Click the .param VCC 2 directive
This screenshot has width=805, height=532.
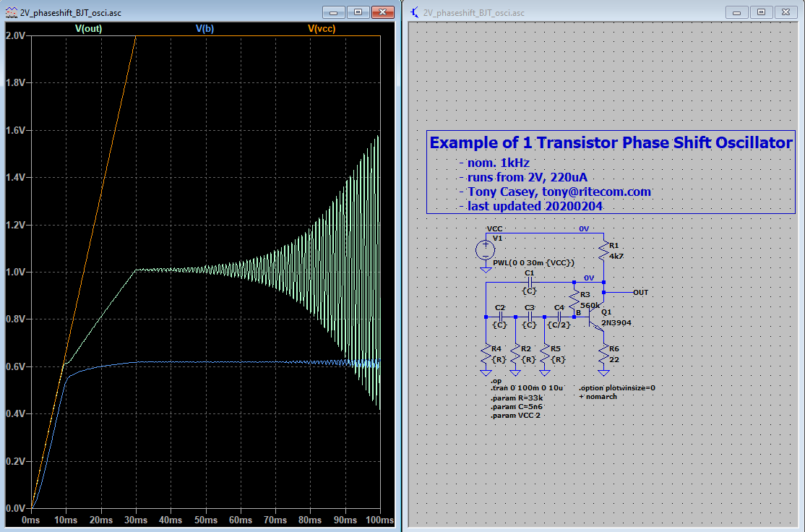pos(515,416)
